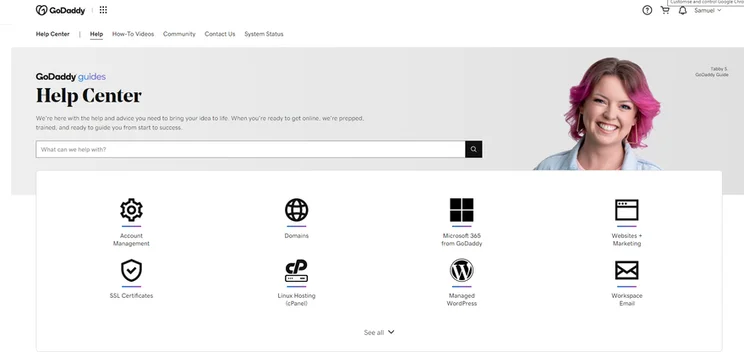Open the Microsoft 365 windows icon
Image resolution: width=744 pixels, height=363 pixels.
pyautogui.click(x=462, y=210)
